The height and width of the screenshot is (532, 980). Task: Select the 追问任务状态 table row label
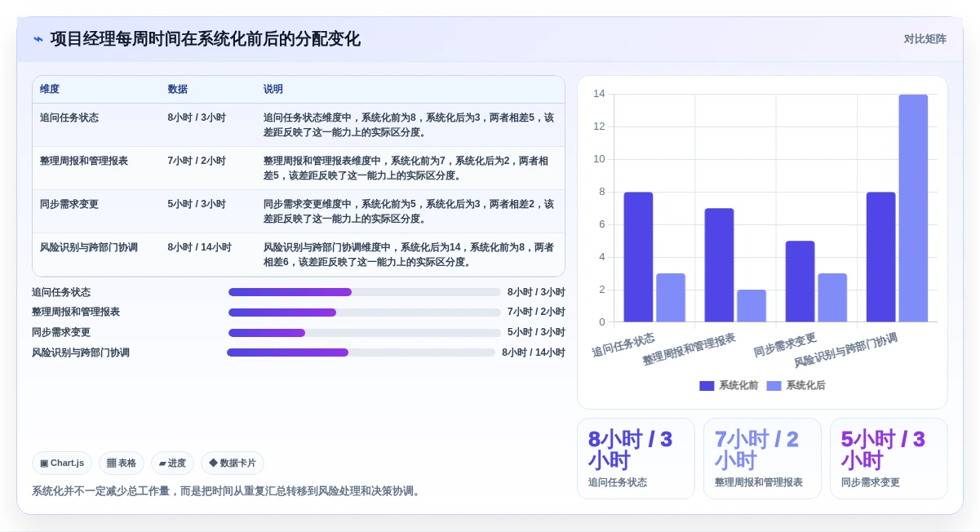[69, 117]
